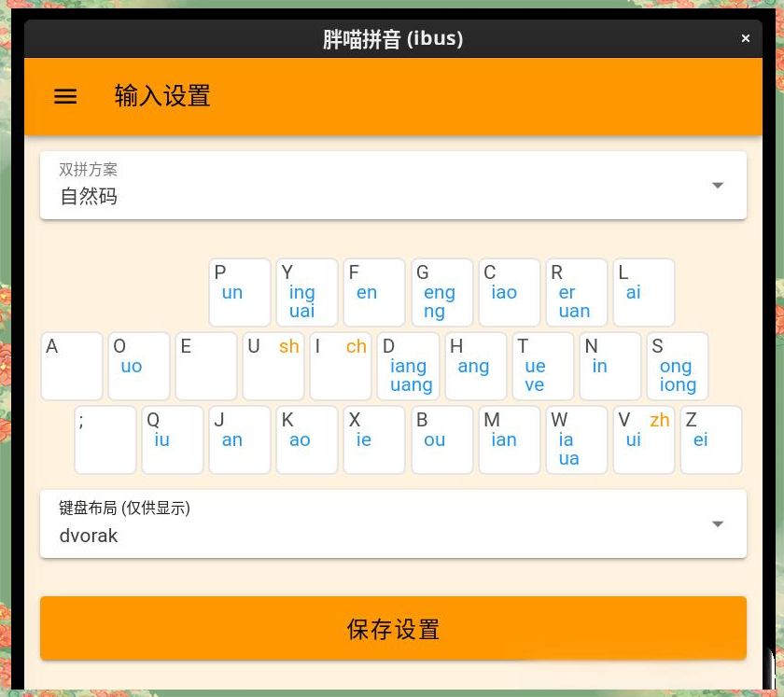Select the W key with ia ua
The height and width of the screenshot is (697, 784).
coord(577,439)
